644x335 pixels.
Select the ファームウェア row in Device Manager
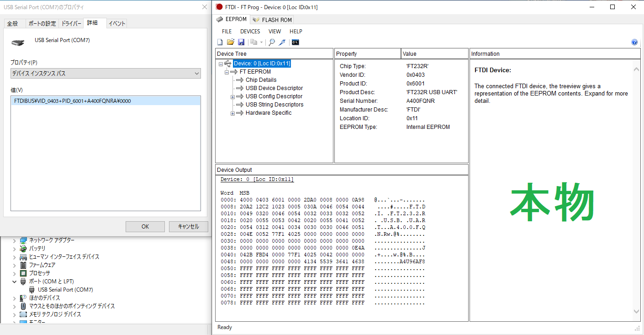pyautogui.click(x=42, y=265)
